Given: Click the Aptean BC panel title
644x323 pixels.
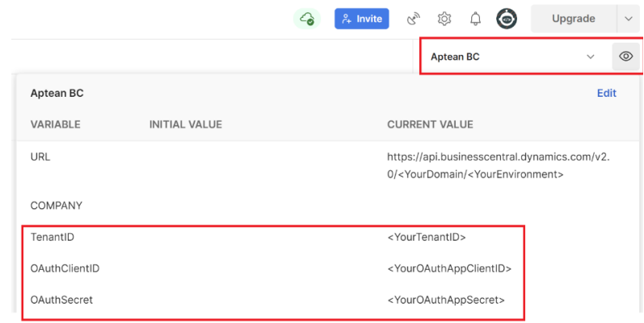Looking at the screenshot, I should [x=57, y=93].
